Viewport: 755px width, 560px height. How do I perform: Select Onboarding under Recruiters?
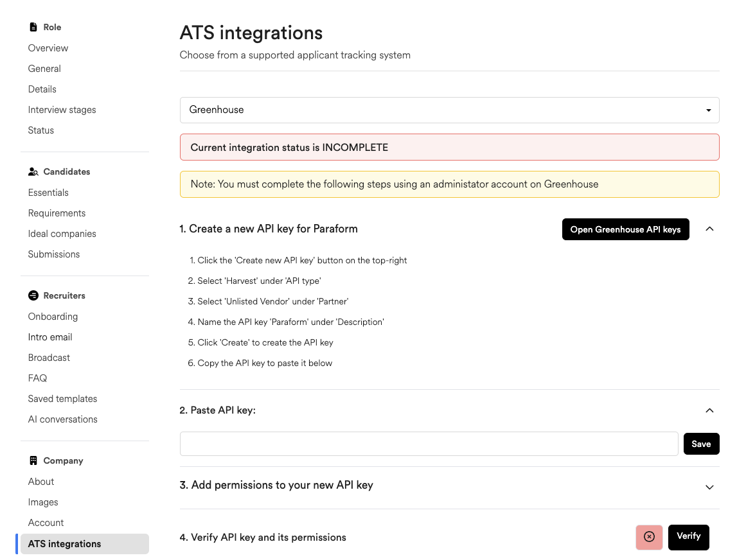(x=53, y=317)
